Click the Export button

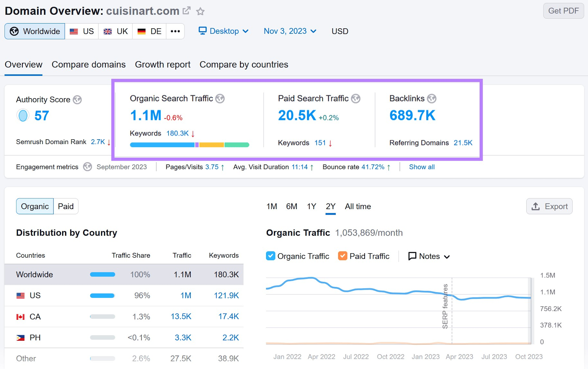click(x=549, y=207)
